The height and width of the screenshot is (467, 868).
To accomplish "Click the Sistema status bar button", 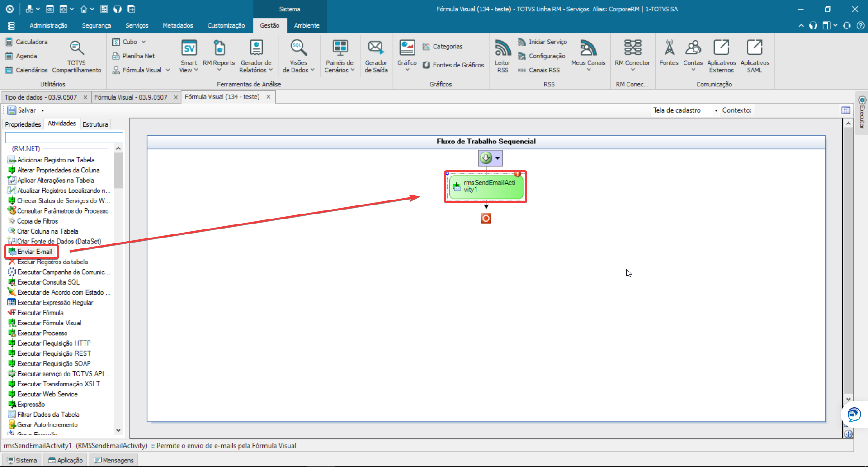I will pyautogui.click(x=22, y=460).
